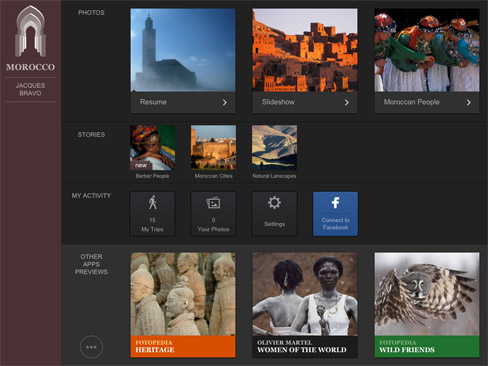Open Your Photos picture icon
Viewport: 488px width, 366px height.
[213, 203]
